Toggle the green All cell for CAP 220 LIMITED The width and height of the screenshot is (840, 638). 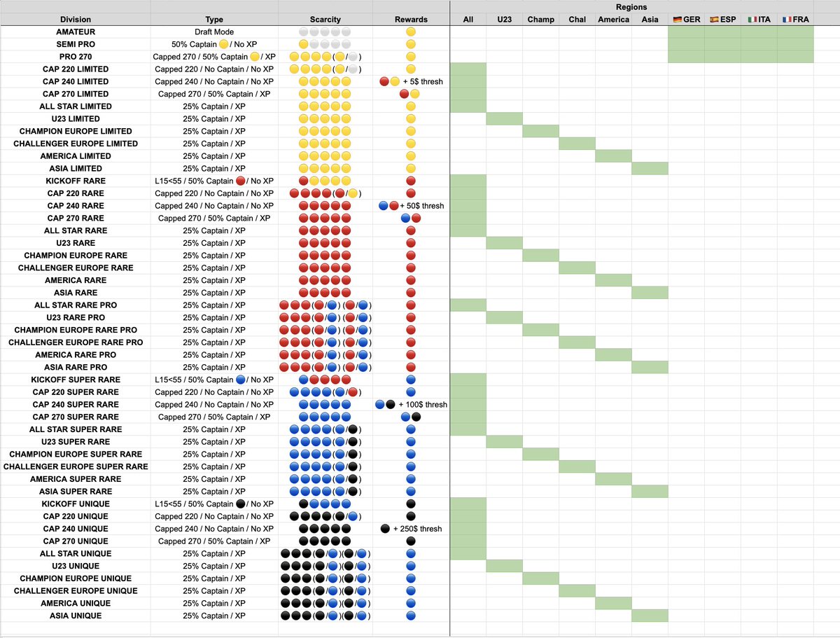(x=468, y=69)
